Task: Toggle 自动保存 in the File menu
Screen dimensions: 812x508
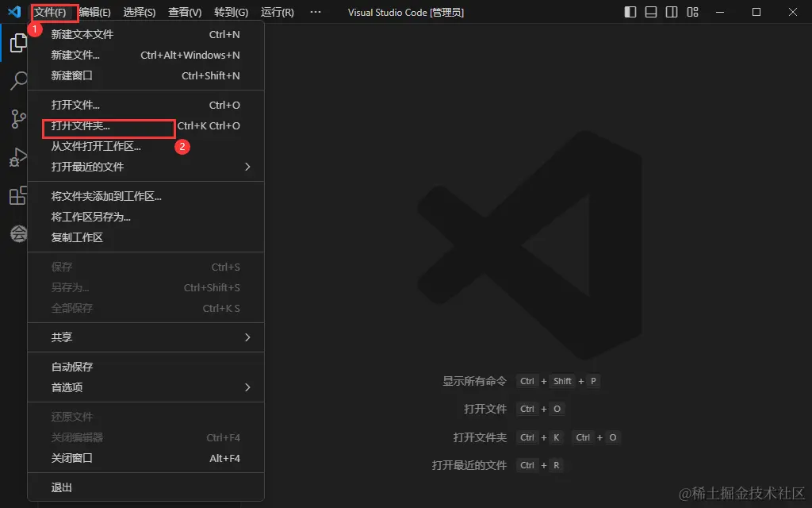Action: (x=146, y=367)
